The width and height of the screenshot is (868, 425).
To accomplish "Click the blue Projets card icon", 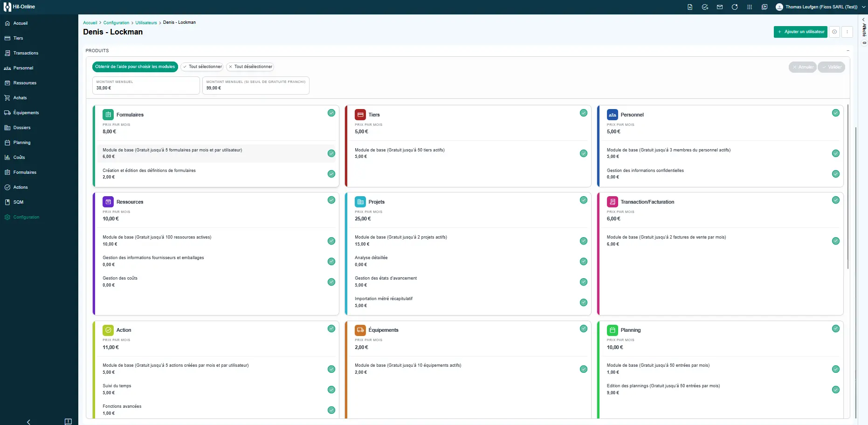I will coord(360,202).
